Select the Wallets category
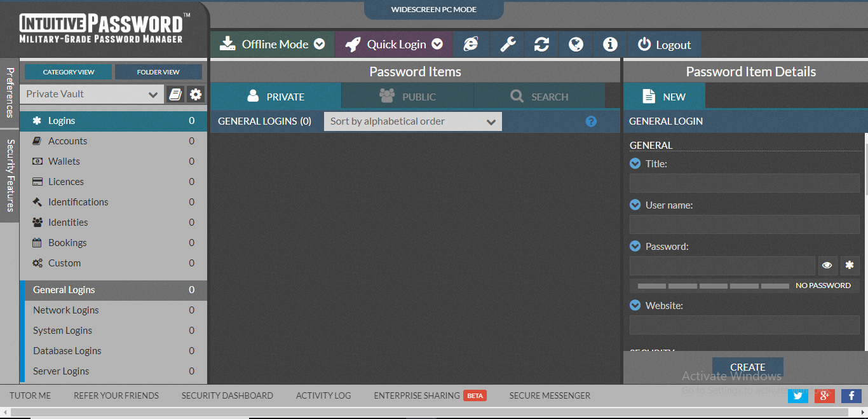Image resolution: width=868 pixels, height=419 pixels. [x=114, y=161]
